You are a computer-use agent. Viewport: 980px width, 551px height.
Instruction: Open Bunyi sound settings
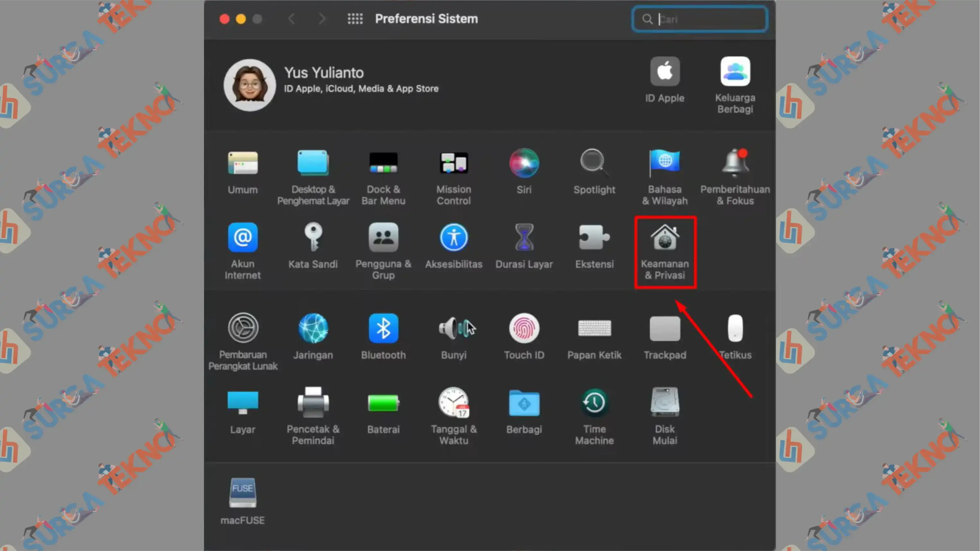454,328
